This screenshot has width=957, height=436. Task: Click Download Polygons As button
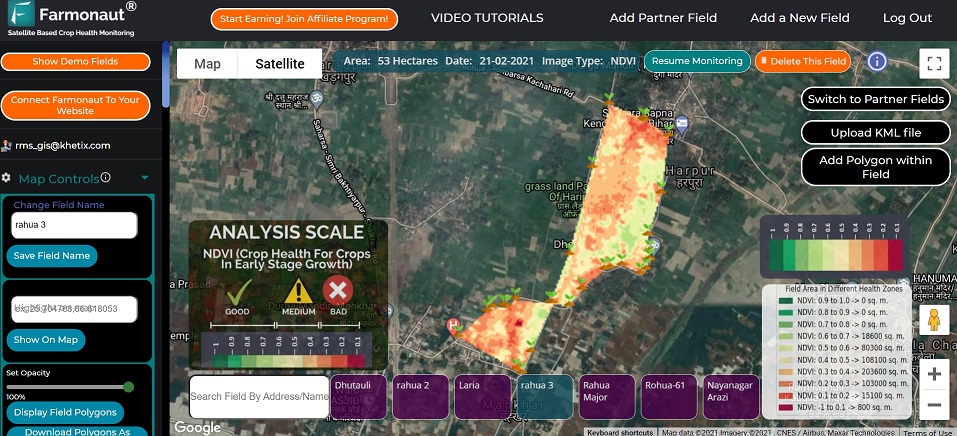coord(78,431)
